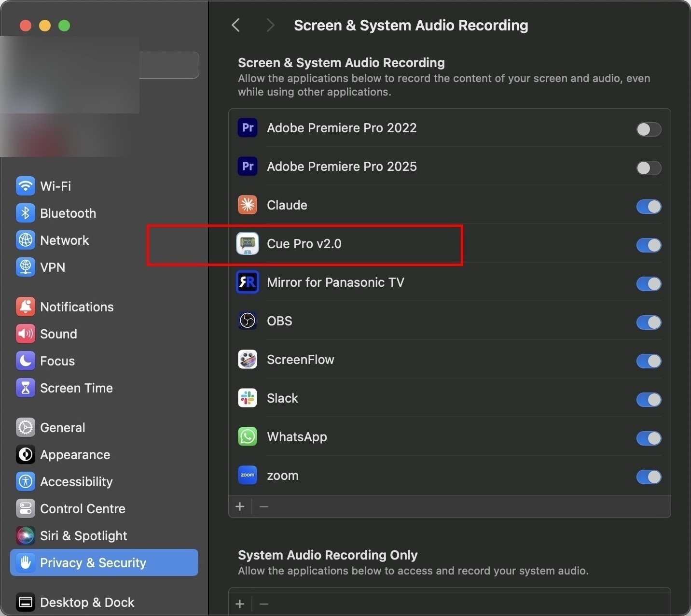
Task: Enable recording for Adobe Premiere Pro 2022
Action: (649, 129)
